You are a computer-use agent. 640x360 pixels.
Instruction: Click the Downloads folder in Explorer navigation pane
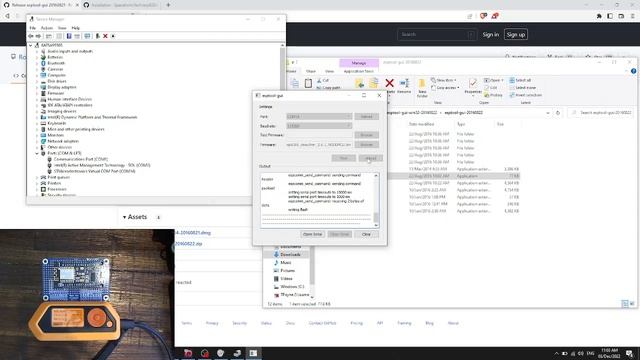[x=290, y=255]
